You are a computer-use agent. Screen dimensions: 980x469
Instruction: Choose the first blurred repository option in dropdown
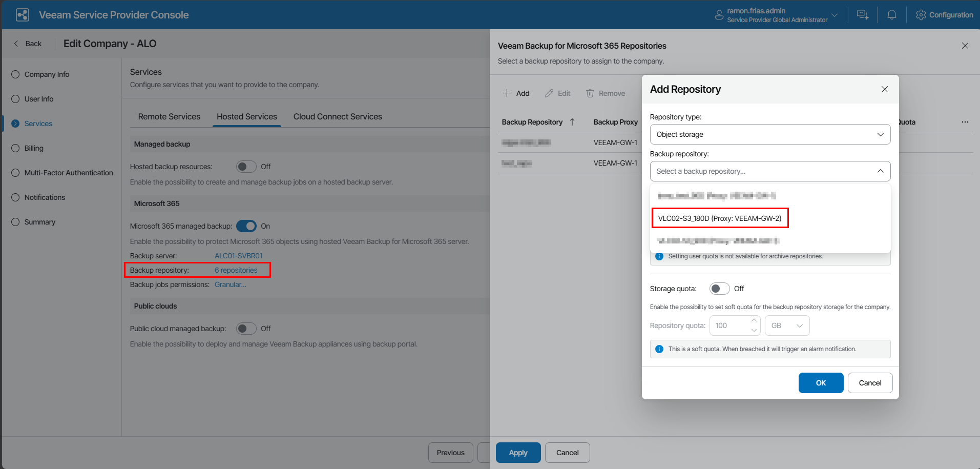[x=770, y=196]
